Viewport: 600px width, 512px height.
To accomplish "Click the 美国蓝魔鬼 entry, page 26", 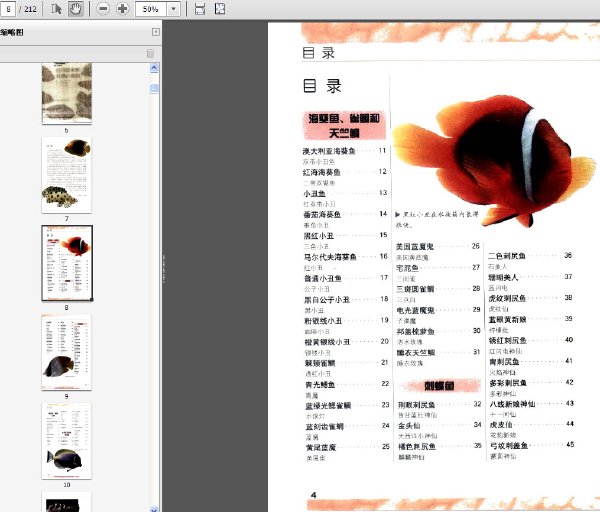I will coord(437,246).
